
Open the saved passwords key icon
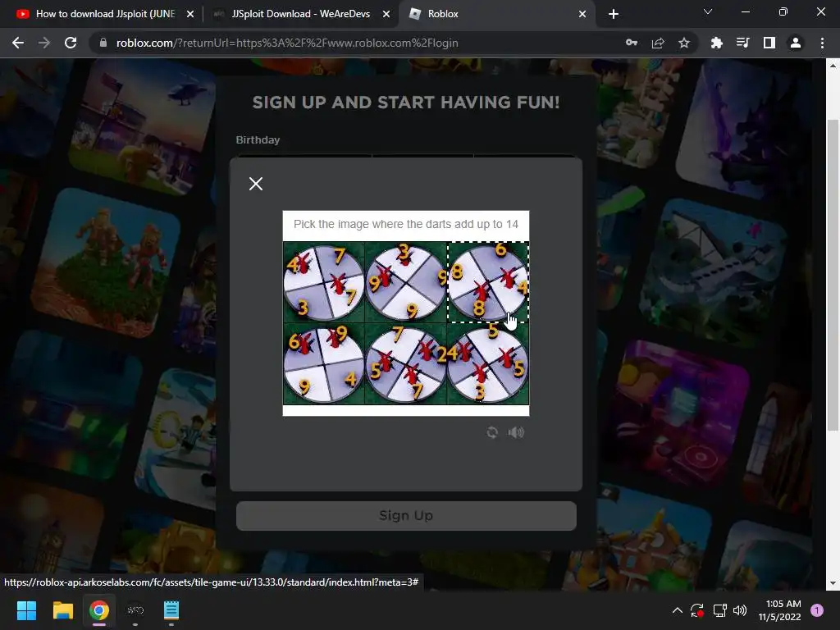[632, 43]
